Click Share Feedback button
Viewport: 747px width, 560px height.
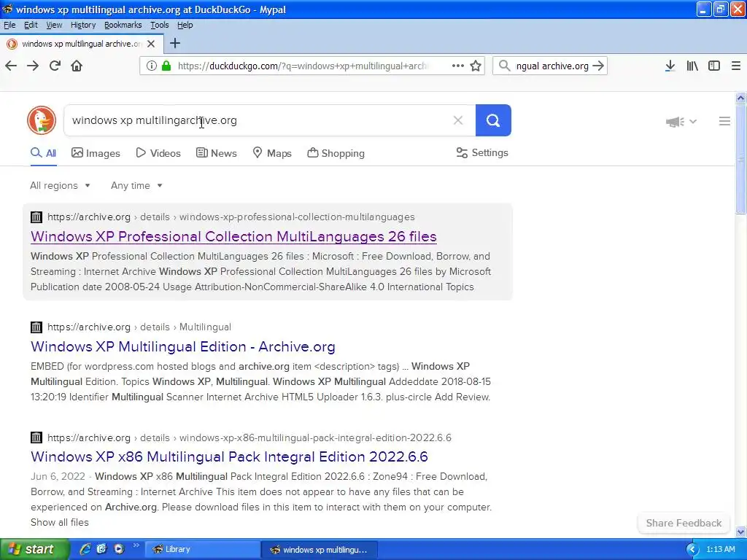(684, 523)
